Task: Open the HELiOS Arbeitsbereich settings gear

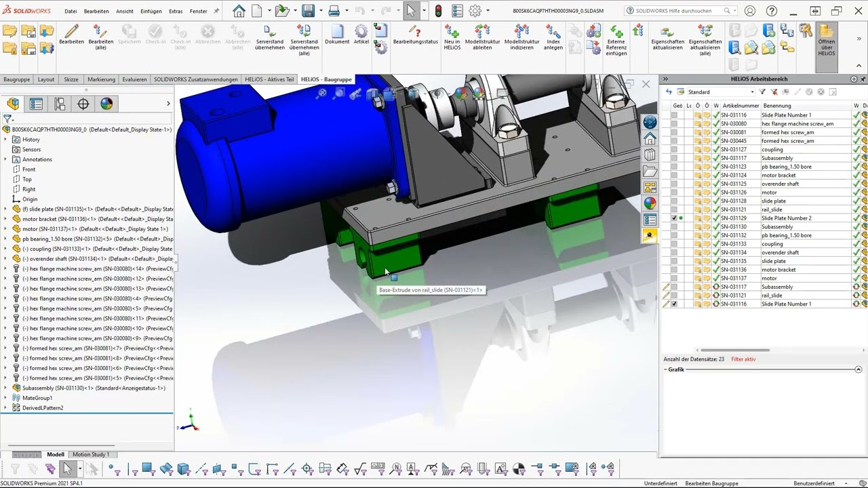Action: tap(854, 79)
